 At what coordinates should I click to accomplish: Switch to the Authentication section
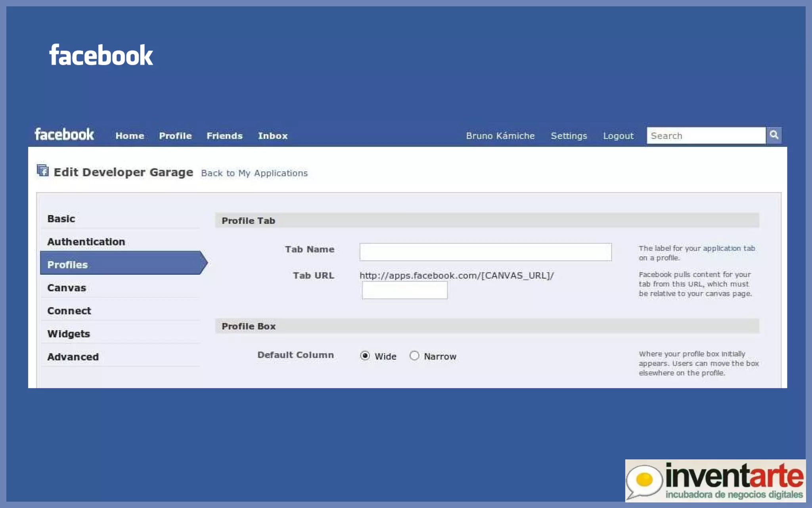pyautogui.click(x=86, y=242)
